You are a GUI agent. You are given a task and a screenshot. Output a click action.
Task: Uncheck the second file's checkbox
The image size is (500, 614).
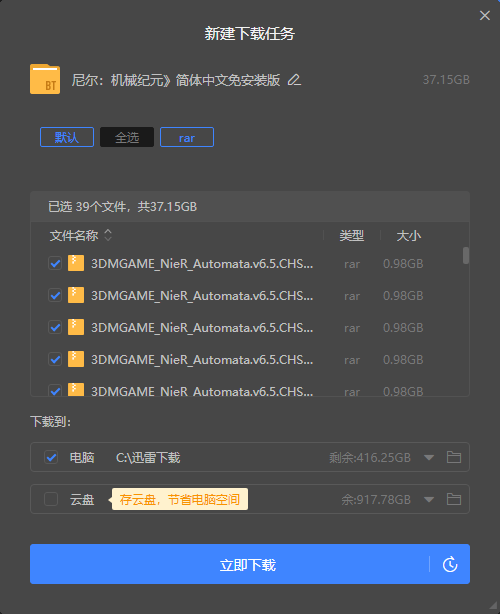pyautogui.click(x=55, y=295)
